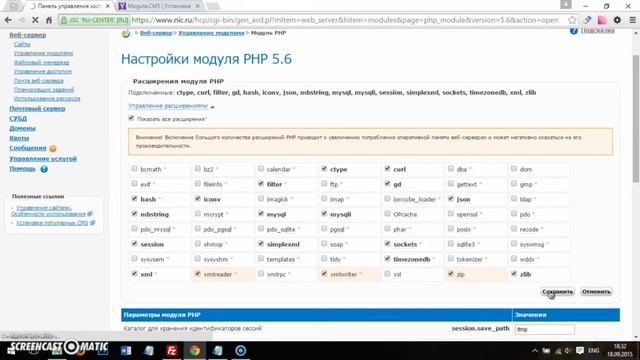Enable the soap extension checkbox

click(x=324, y=243)
